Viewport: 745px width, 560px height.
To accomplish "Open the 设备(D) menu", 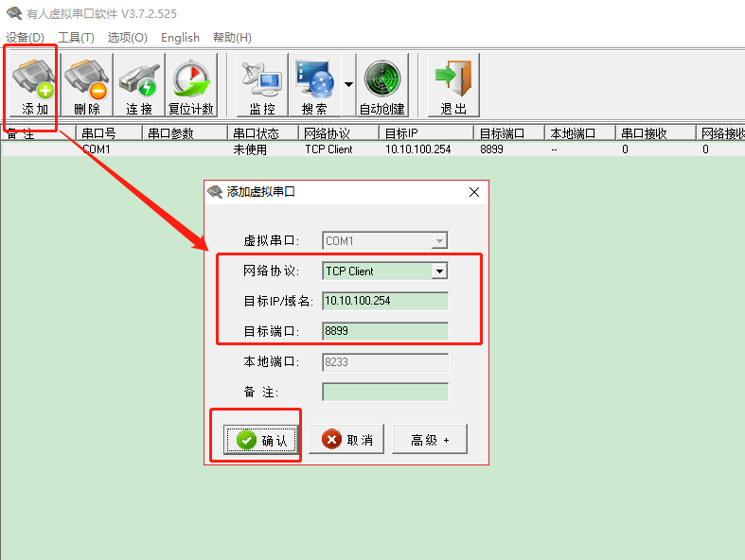I will click(x=25, y=37).
